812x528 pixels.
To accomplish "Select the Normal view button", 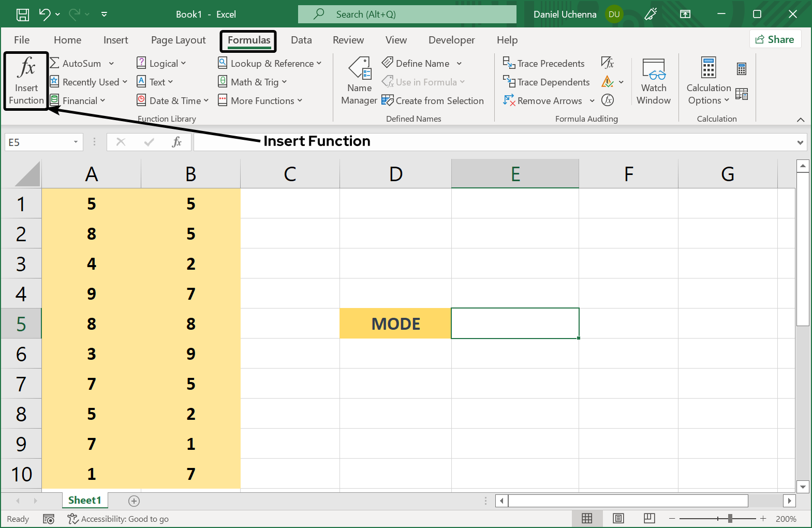I will [587, 518].
